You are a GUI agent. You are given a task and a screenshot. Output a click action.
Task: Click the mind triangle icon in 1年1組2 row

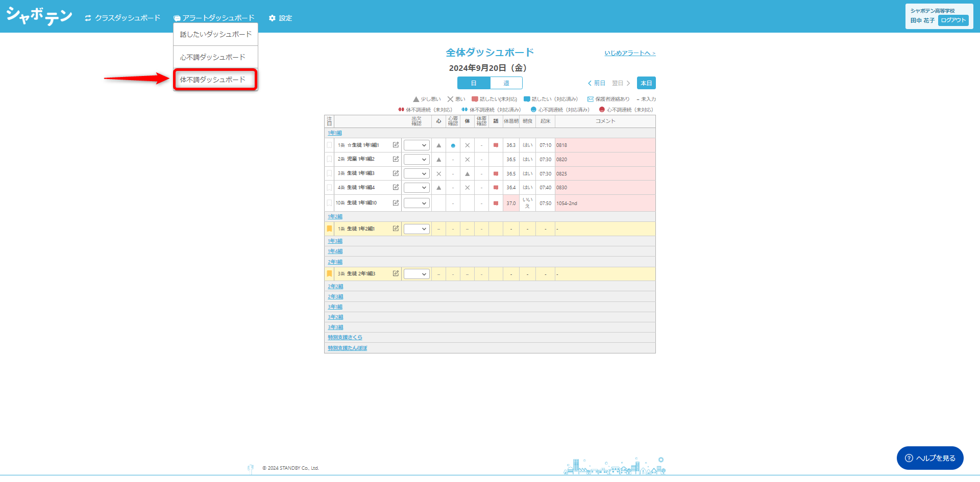[x=438, y=160]
